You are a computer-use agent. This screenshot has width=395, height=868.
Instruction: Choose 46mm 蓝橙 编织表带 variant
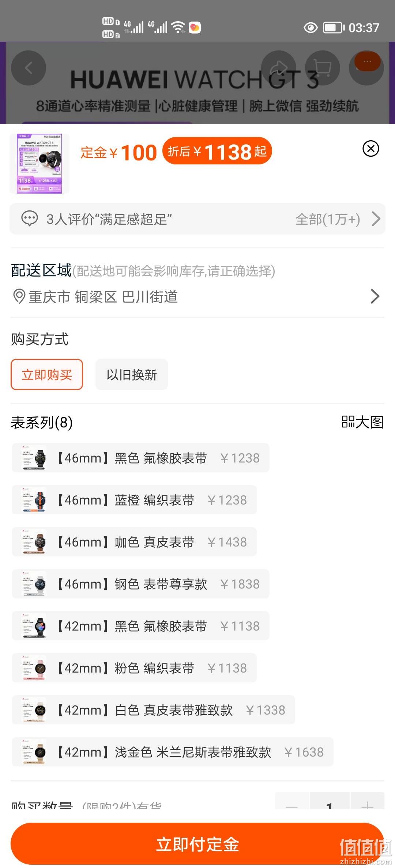[x=134, y=500]
